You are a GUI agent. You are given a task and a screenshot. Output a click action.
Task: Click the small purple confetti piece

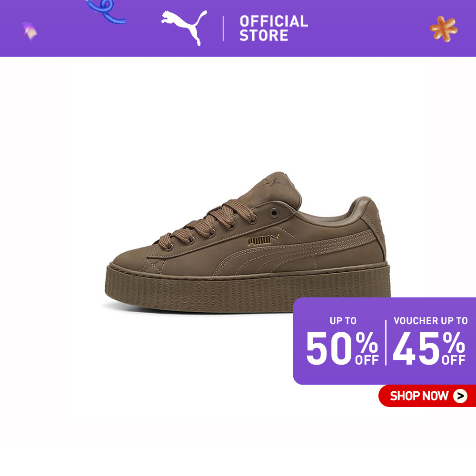point(30,31)
